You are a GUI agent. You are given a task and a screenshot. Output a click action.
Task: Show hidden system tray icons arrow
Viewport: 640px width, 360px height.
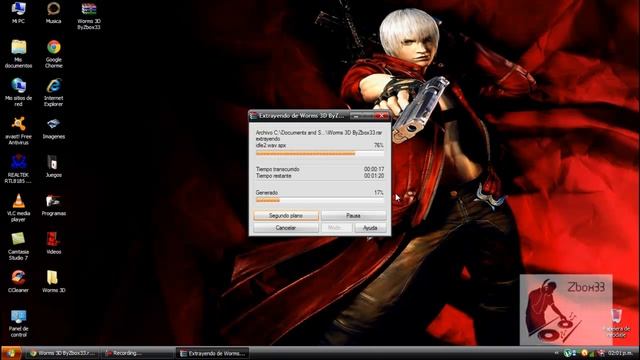[556, 353]
